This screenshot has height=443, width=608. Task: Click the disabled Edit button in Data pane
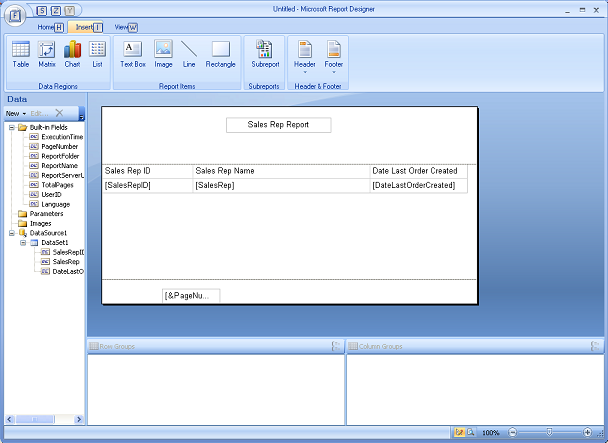39,113
